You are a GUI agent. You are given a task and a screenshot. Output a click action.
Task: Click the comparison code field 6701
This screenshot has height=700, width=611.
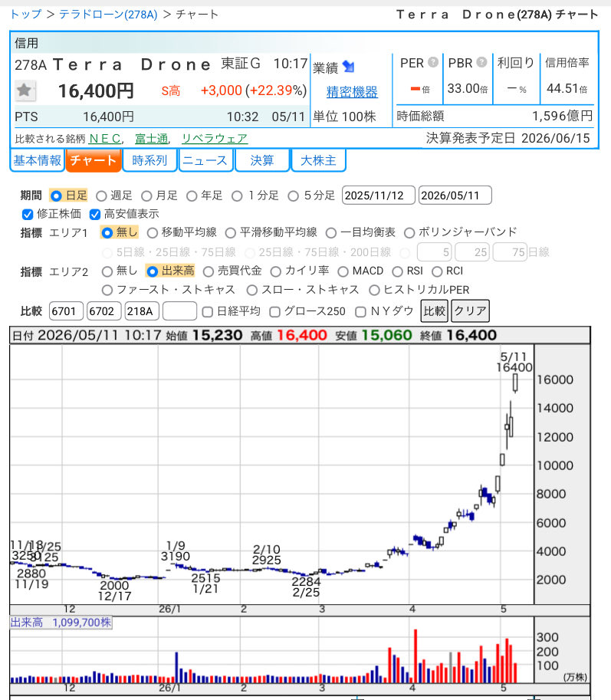(66, 311)
